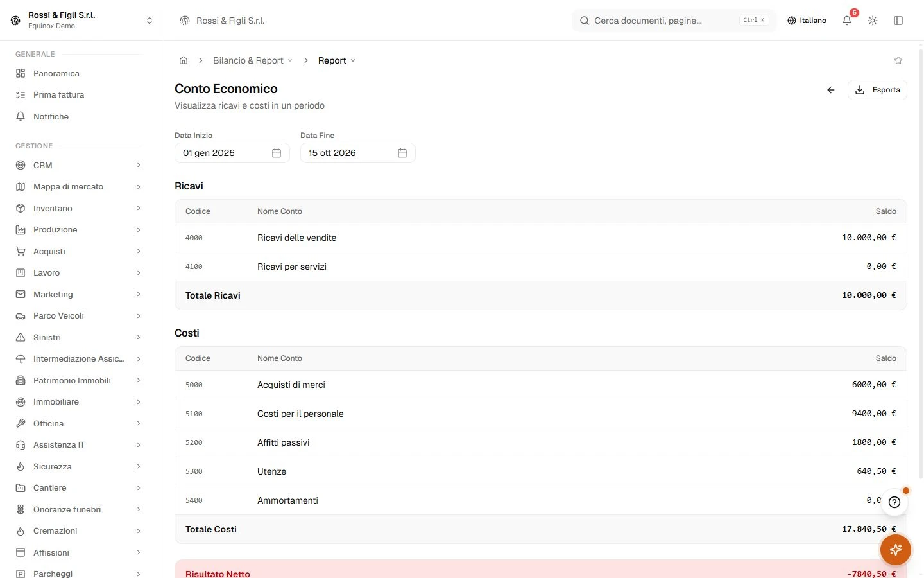Image resolution: width=924 pixels, height=578 pixels.
Task: Click the Totale Costi amount 17.840,50 €
Action: coord(869,529)
